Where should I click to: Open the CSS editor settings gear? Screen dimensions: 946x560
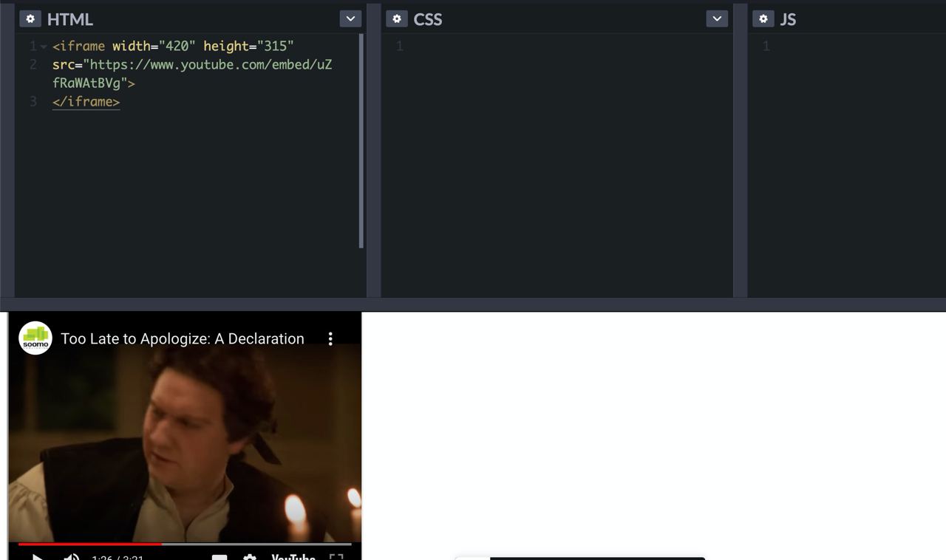coord(397,18)
